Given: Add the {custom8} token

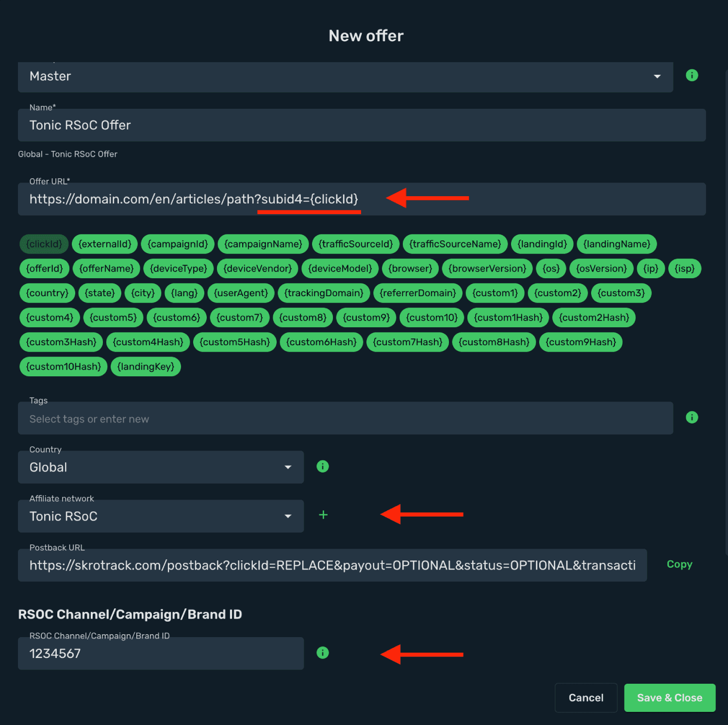Looking at the screenshot, I should tap(303, 318).
